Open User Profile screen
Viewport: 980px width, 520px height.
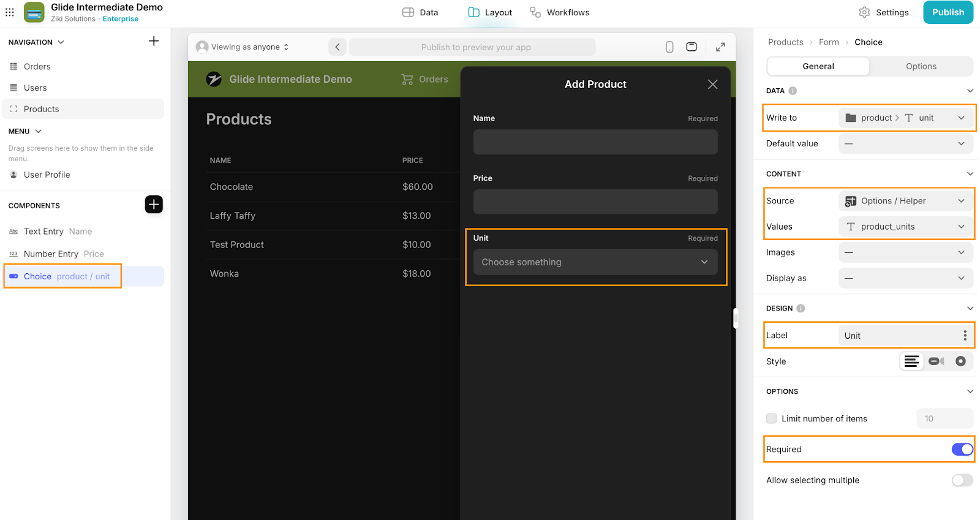tap(84, 175)
